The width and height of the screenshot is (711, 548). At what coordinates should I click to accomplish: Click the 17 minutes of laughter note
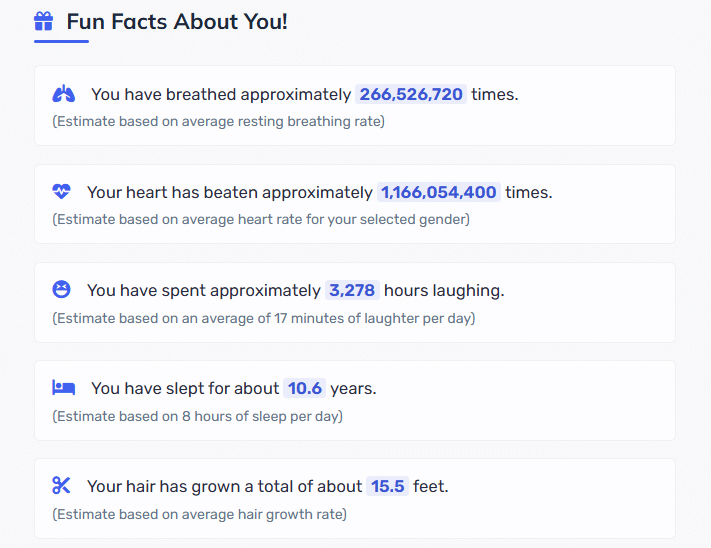(x=263, y=318)
